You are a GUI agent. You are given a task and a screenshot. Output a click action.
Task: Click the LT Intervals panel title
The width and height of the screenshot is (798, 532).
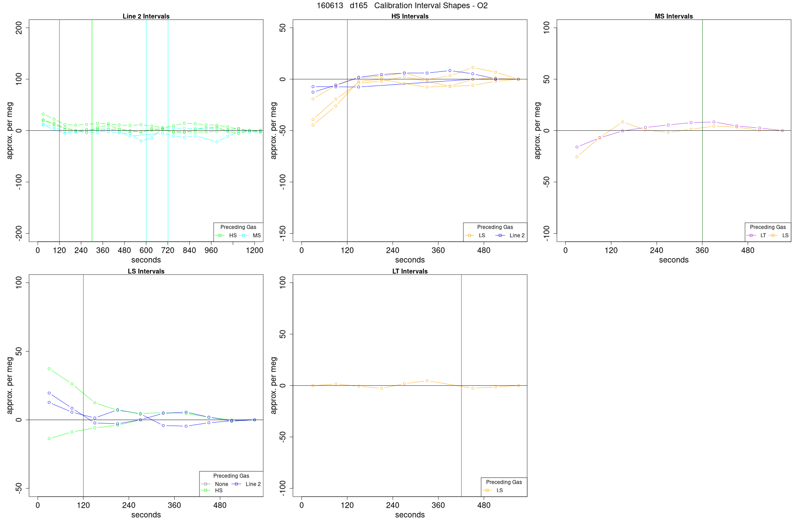pos(410,271)
